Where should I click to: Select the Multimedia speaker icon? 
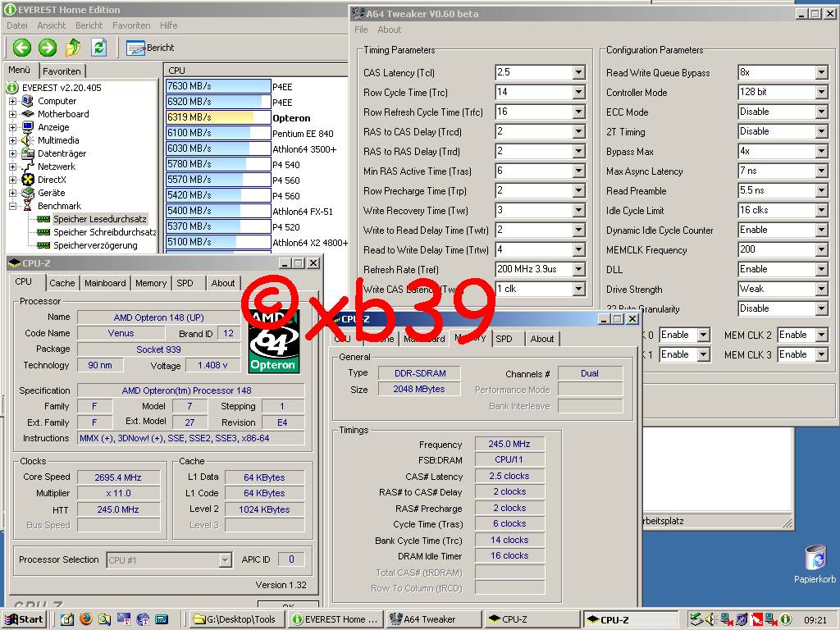[28, 139]
